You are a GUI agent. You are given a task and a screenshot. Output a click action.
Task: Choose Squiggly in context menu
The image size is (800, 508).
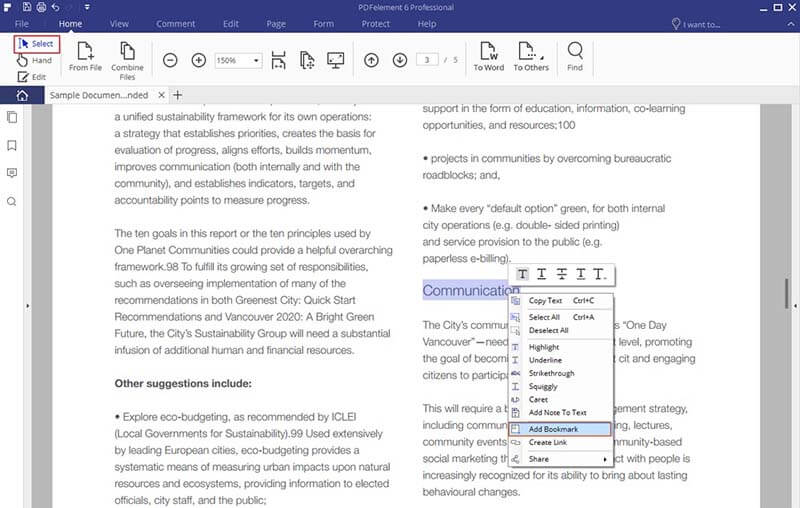click(x=561, y=387)
